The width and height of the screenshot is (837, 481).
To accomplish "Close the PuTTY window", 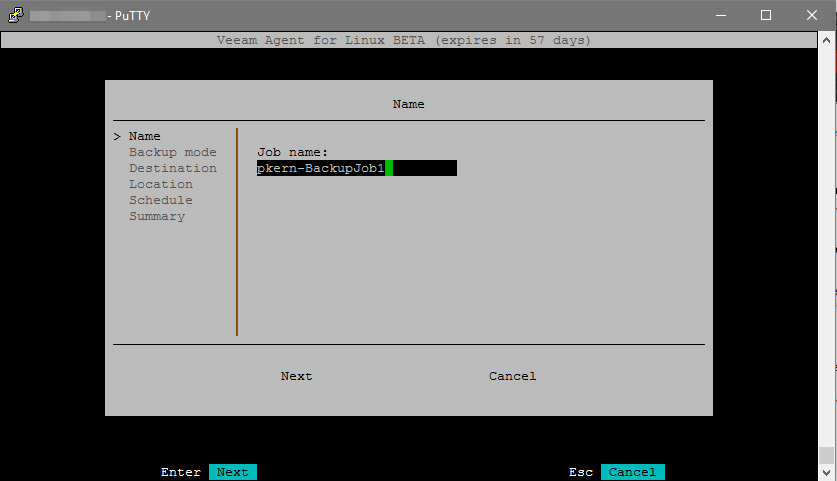I will tap(811, 15).
